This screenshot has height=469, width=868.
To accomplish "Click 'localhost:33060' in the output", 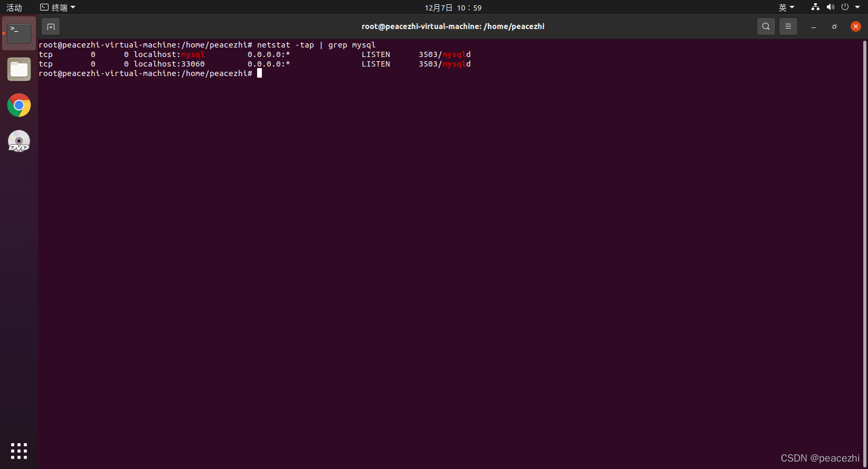I will point(169,64).
